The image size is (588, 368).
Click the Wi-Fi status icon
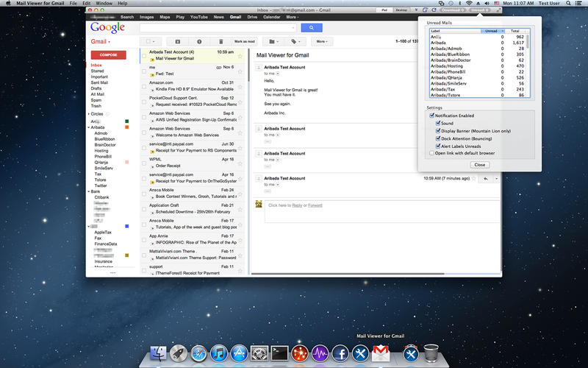pyautogui.click(x=469, y=3)
